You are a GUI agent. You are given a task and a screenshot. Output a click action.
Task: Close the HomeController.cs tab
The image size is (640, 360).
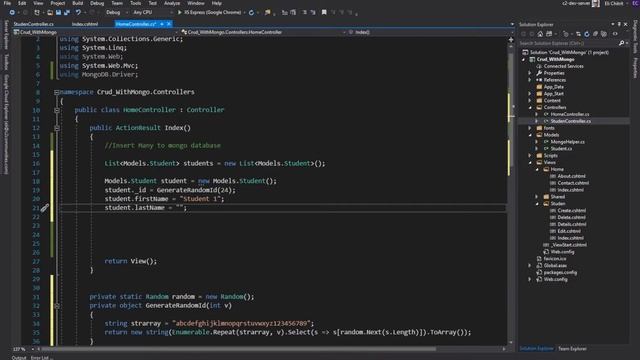coord(169,24)
